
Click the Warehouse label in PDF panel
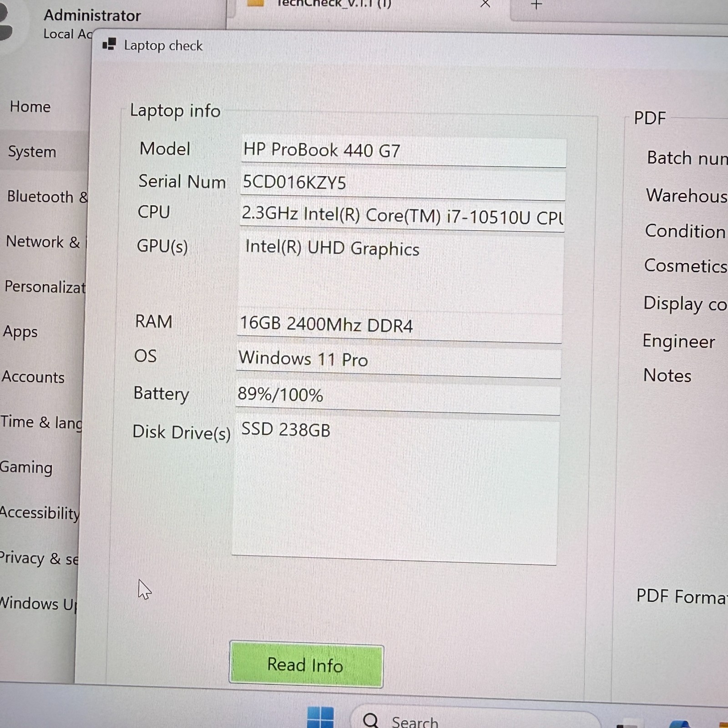(687, 195)
